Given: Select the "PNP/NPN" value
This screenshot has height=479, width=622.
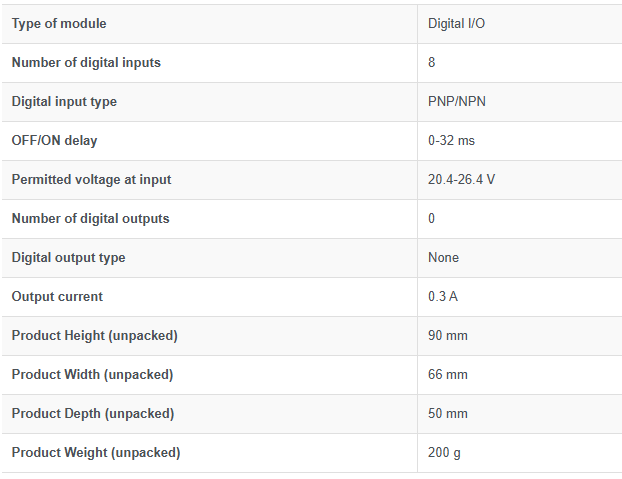Looking at the screenshot, I should [456, 101].
